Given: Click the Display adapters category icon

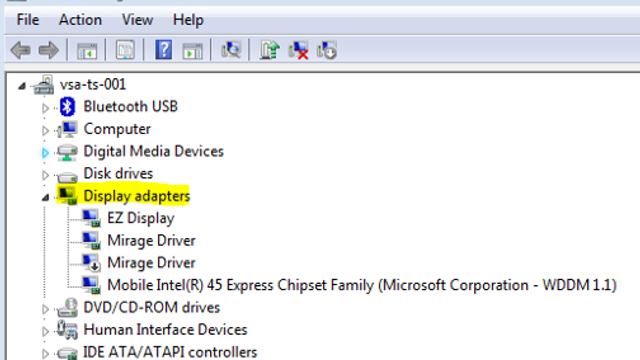Looking at the screenshot, I should tap(67, 196).
